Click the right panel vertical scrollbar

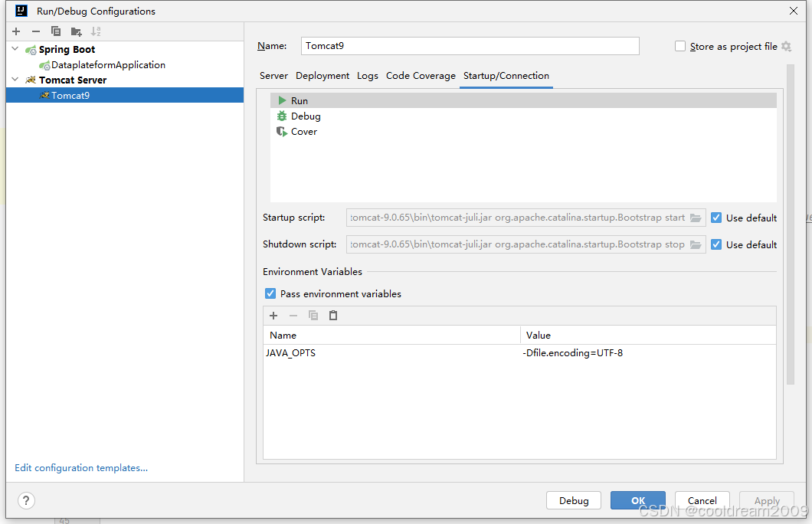tap(790, 224)
